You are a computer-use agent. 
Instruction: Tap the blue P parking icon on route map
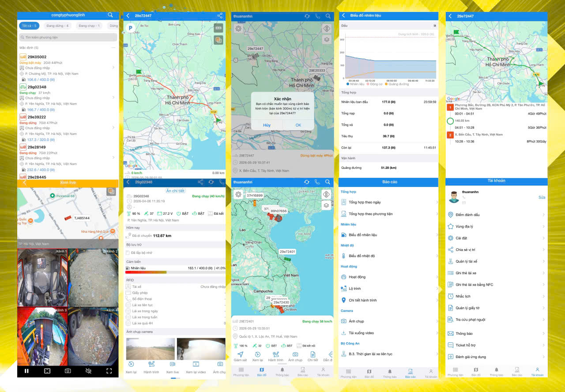point(131,28)
